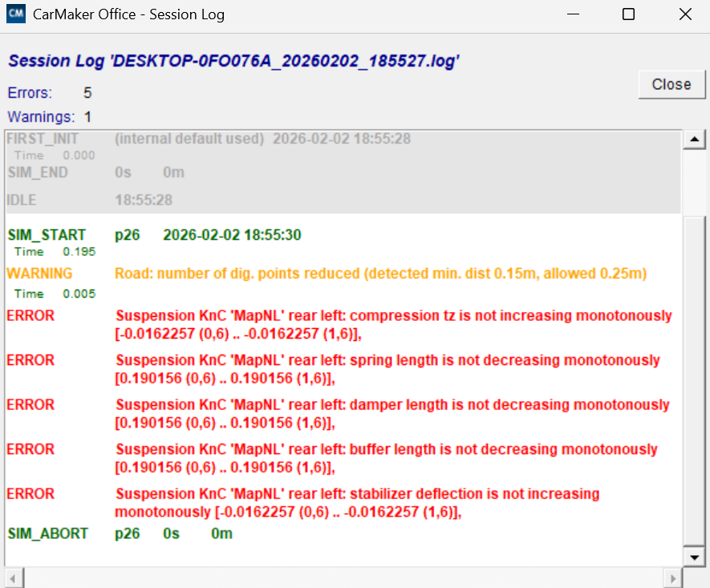Minimize the Session Log window
Screen dimensions: 710x588
coord(573,14)
